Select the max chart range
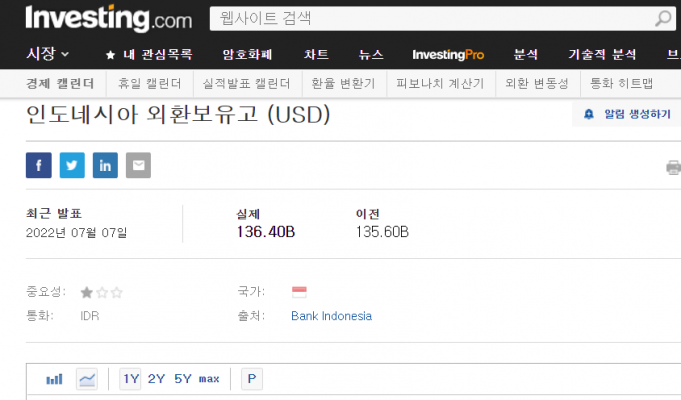The image size is (681, 400). [x=209, y=379]
